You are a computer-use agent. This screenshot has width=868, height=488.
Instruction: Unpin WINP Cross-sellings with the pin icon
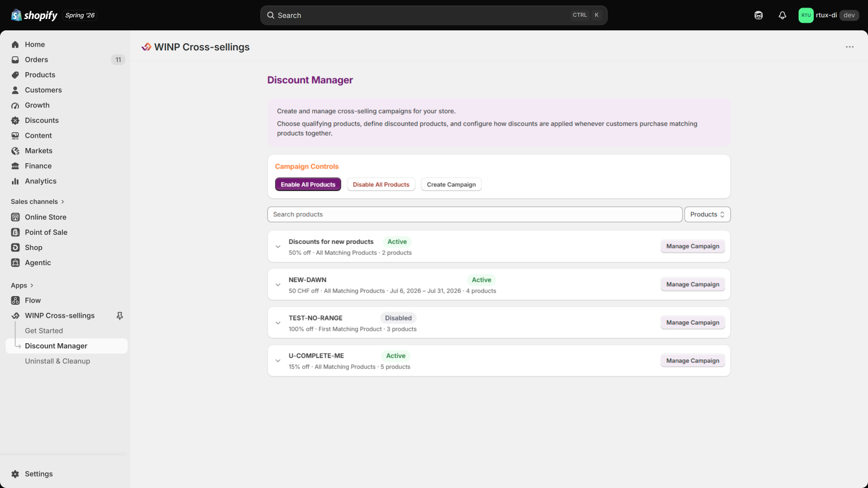pos(120,316)
